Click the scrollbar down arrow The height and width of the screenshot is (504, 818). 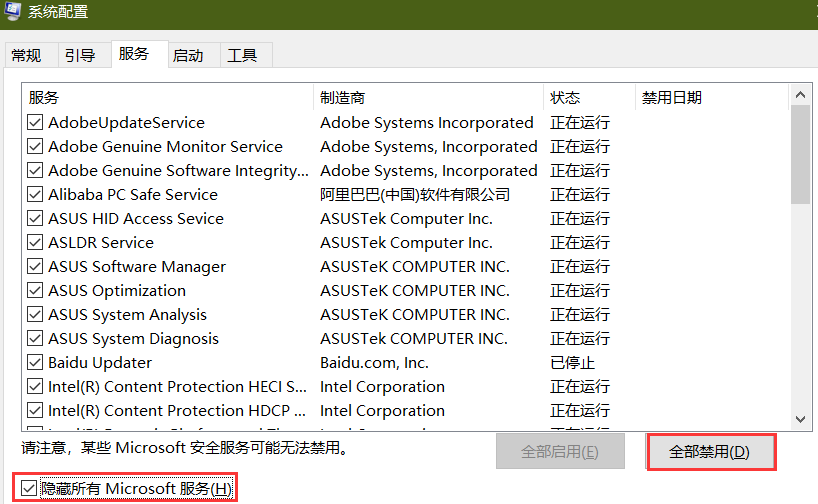(800, 419)
